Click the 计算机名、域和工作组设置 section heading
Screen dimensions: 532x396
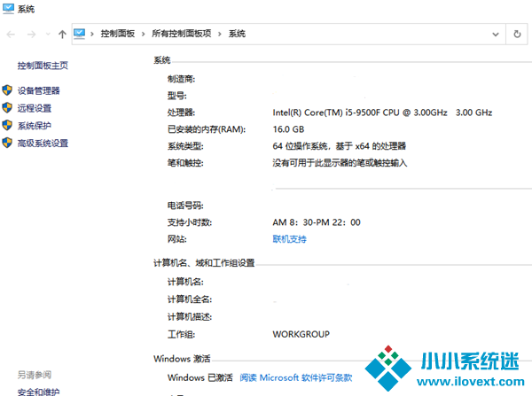click(x=204, y=263)
